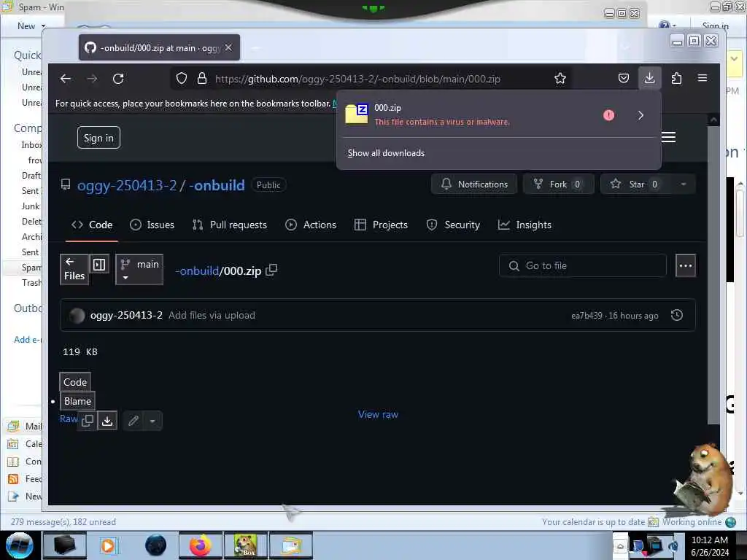747x560 pixels.
Task: Toggle the file tree side panel
Action: (99, 265)
